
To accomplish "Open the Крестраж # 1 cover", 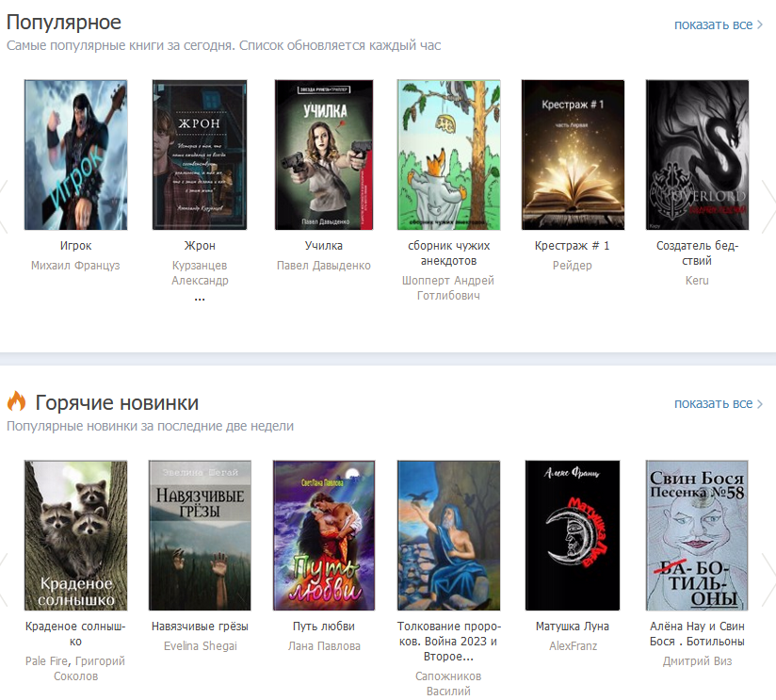I will pos(573,155).
